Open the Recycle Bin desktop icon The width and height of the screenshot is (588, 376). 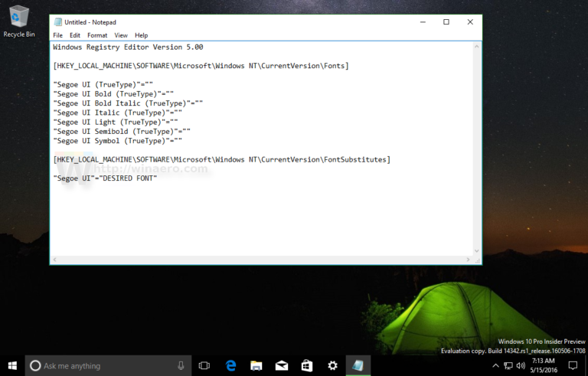[x=18, y=21]
